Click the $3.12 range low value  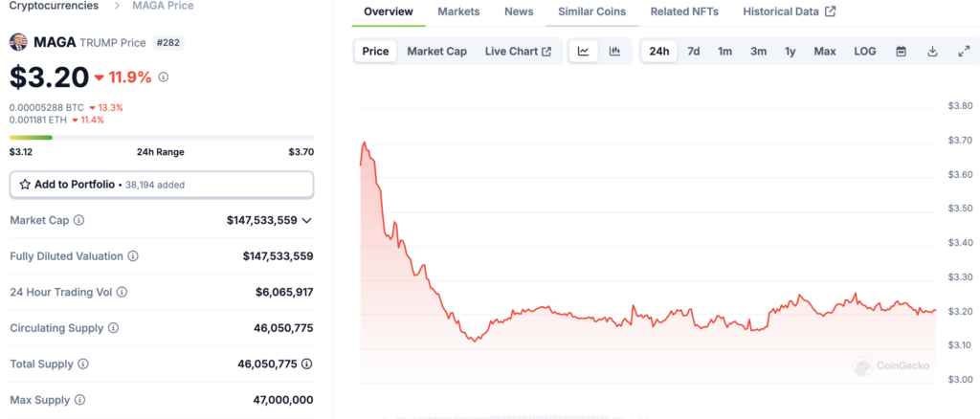(x=22, y=152)
